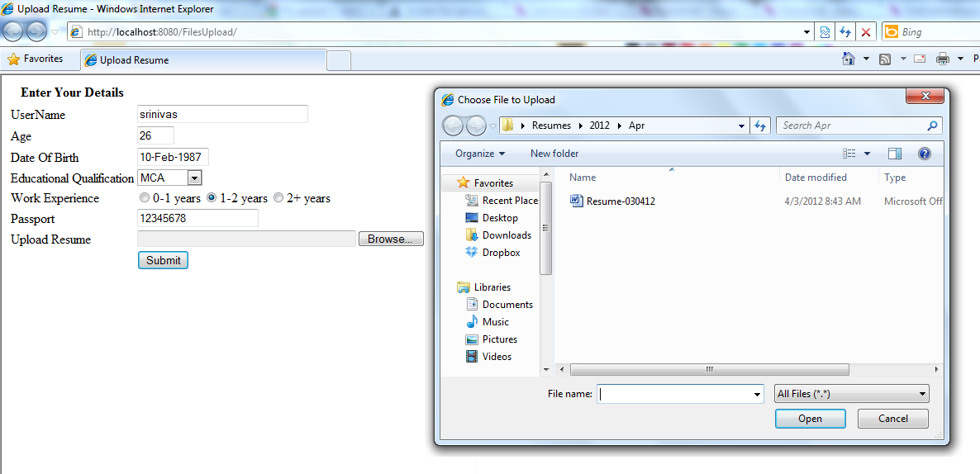Open the address bar URL dropdown arrow

click(x=806, y=32)
